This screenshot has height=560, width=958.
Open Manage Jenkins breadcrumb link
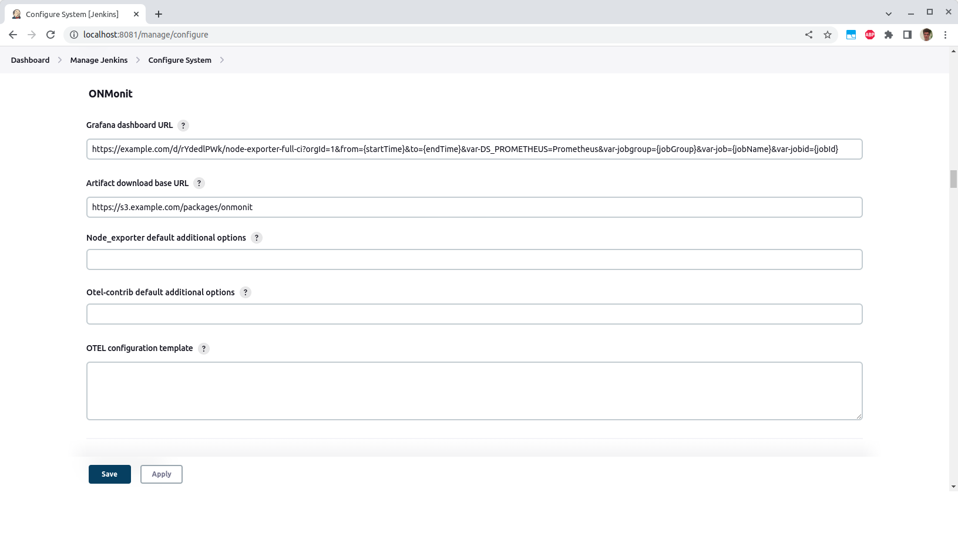click(x=99, y=60)
